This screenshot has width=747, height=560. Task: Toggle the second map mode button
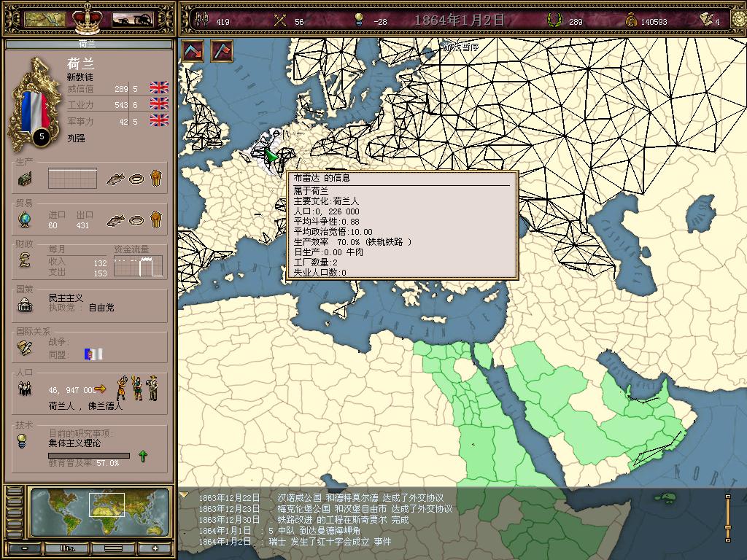tap(15, 502)
